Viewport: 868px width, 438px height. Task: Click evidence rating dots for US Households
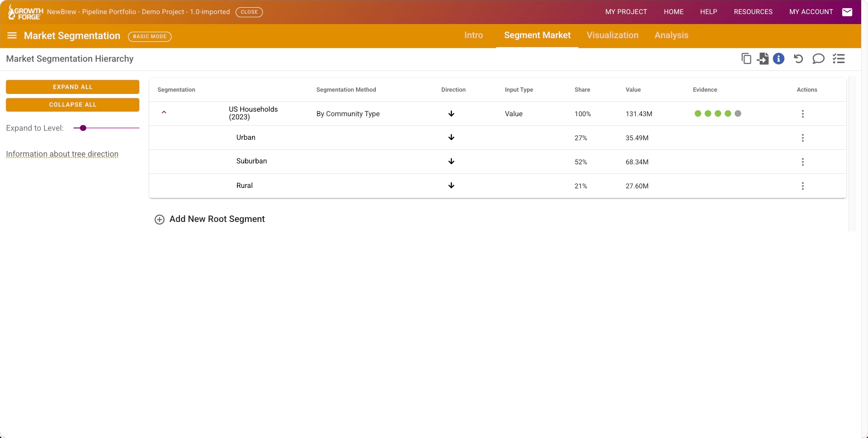click(x=718, y=113)
